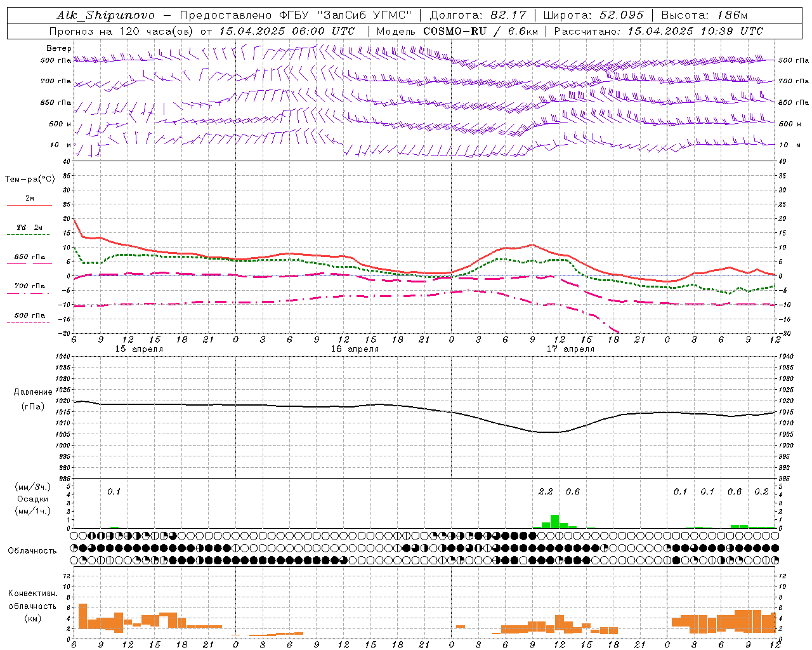Click the date label 15 апреля
812x650 pixels.
pyautogui.click(x=139, y=349)
